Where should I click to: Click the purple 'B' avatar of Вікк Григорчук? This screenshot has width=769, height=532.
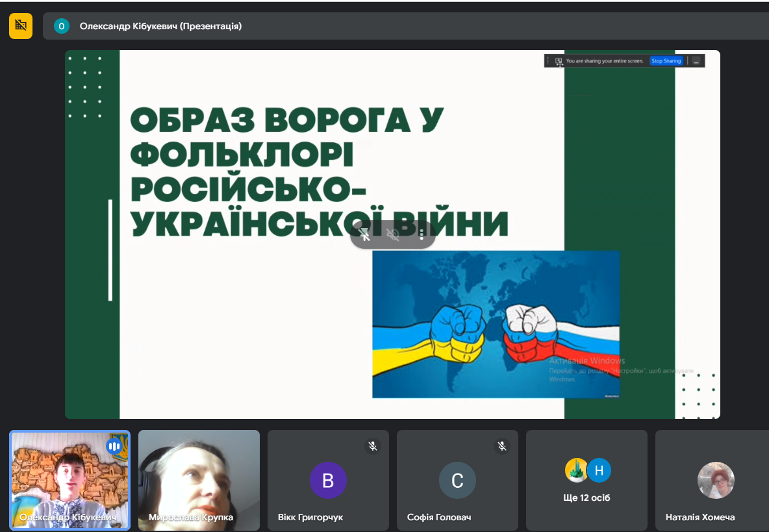(x=328, y=481)
